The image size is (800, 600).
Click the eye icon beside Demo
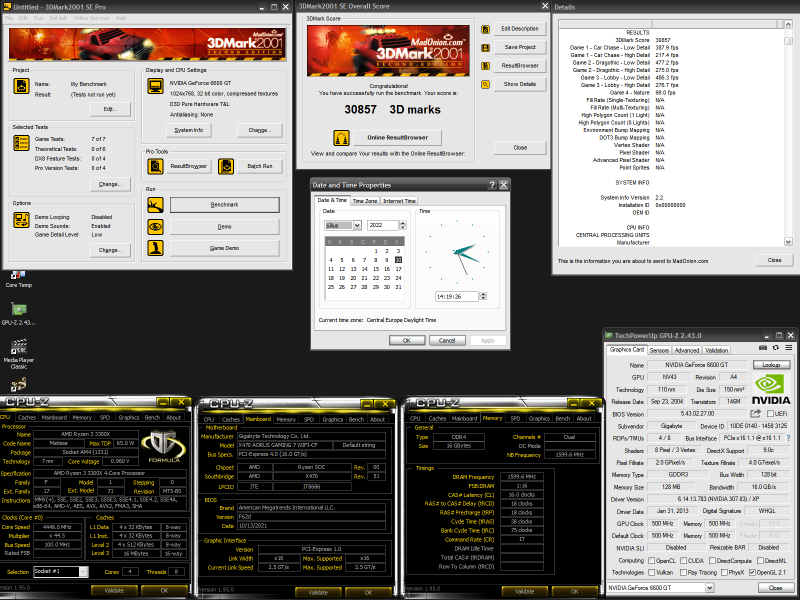point(155,227)
